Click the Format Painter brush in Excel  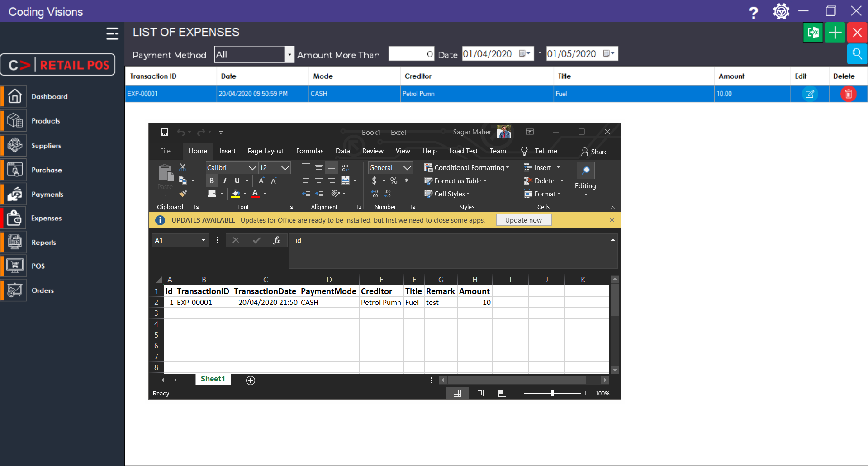coord(183,194)
